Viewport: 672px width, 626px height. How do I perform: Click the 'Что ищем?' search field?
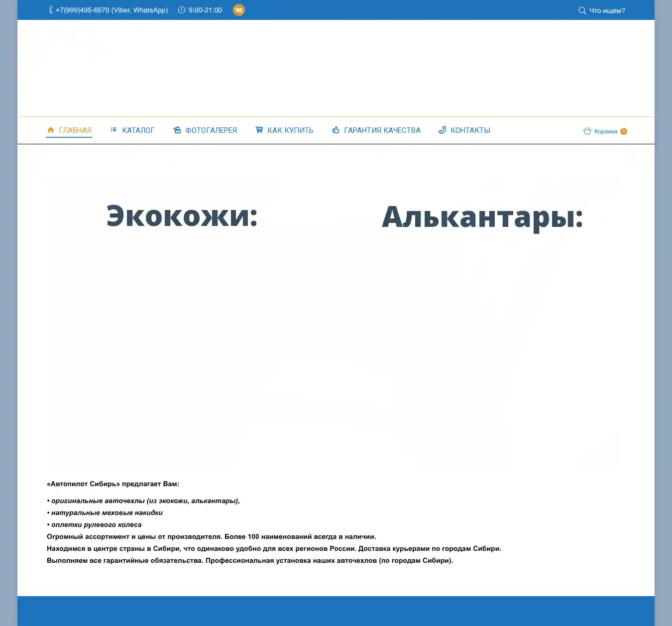[x=607, y=10]
